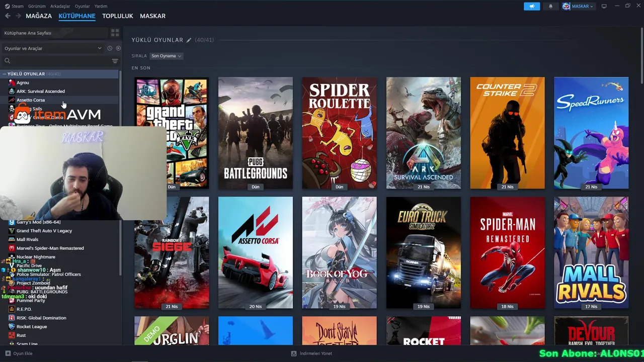Open Arkadaşlar menu
Image resolution: width=644 pixels, height=362 pixels.
tap(60, 6)
